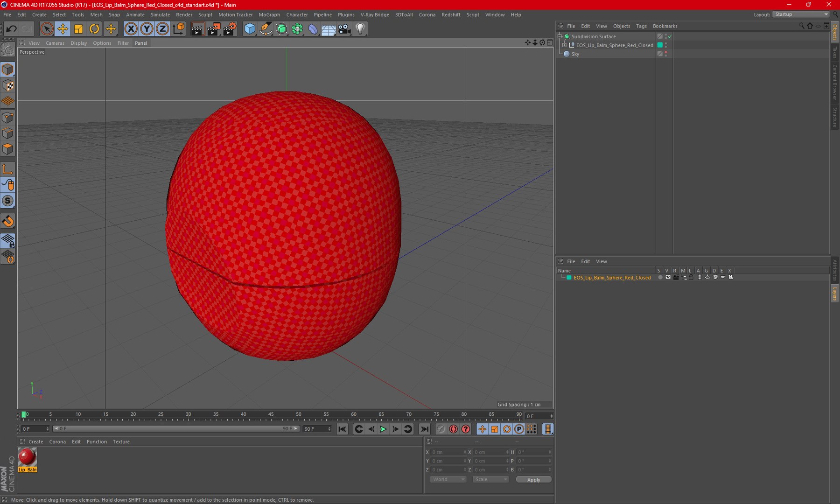Click the Apply button
The height and width of the screenshot is (504, 840).
[534, 479]
